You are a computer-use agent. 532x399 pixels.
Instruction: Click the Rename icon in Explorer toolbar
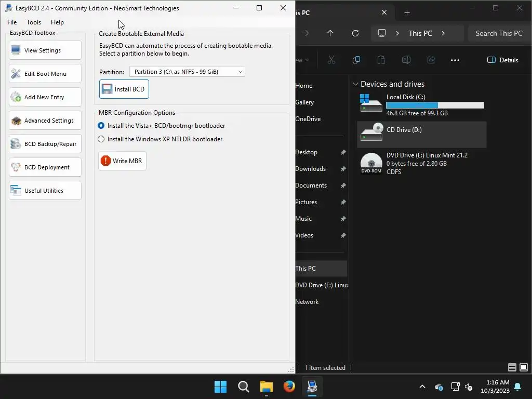[406, 60]
